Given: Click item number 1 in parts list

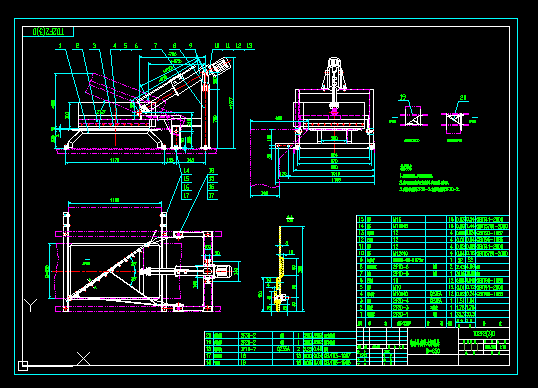Looking at the screenshot, I should [361, 314].
